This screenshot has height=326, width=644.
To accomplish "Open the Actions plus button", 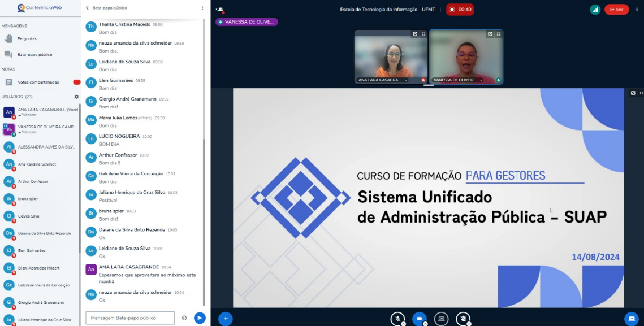I will 225,319.
